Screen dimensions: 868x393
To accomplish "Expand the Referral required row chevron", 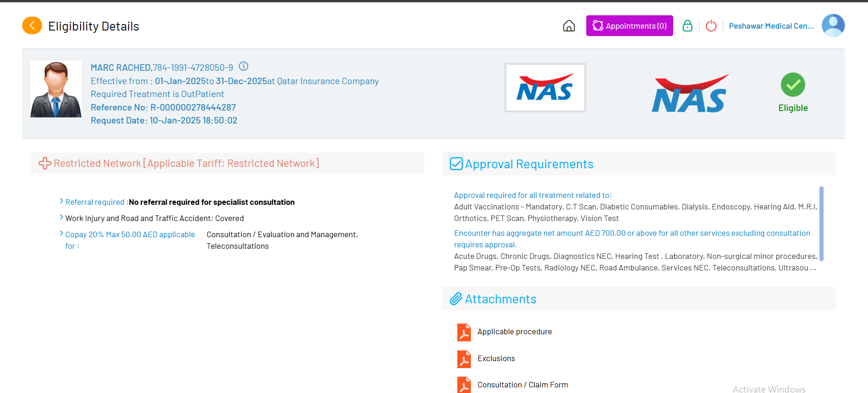I will coord(62,201).
